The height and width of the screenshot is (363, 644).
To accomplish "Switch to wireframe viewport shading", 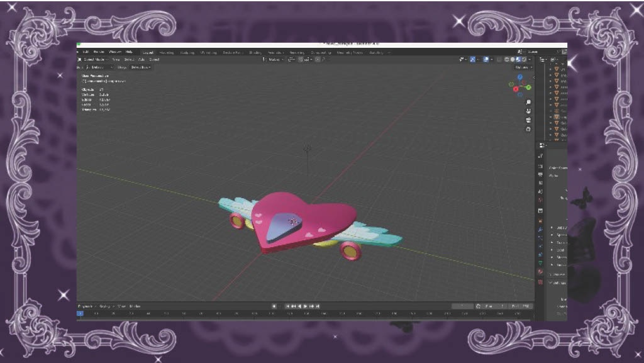I will 508,60.
